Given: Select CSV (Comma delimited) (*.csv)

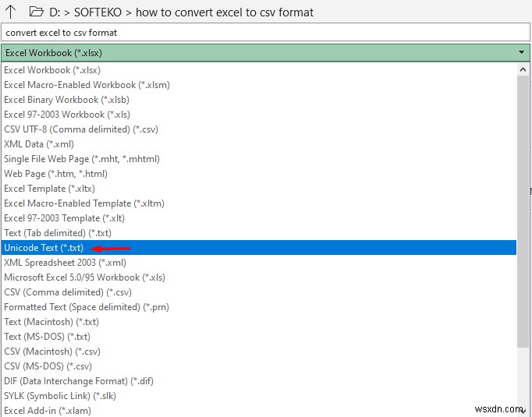Looking at the screenshot, I should (x=258, y=292).
